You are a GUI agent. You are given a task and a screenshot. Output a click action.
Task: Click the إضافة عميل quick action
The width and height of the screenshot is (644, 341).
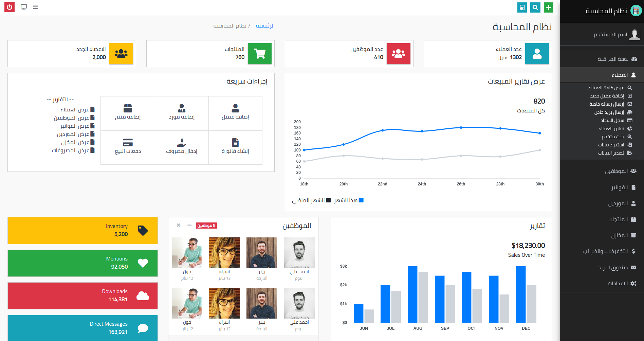[235, 113]
